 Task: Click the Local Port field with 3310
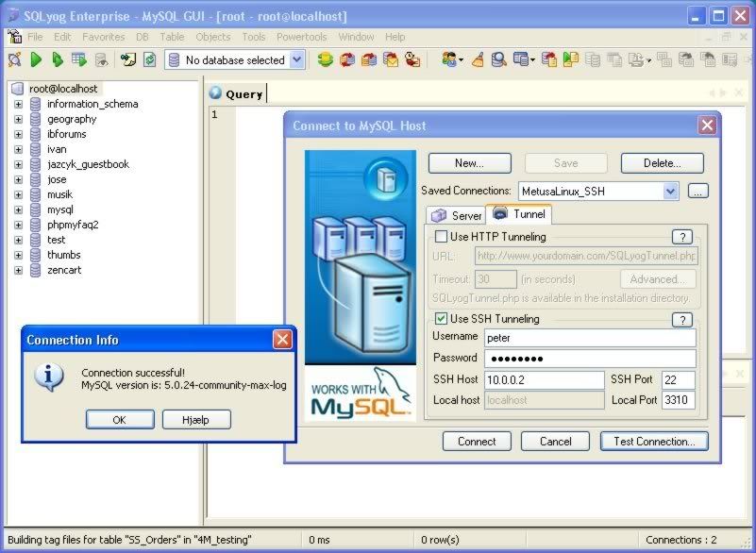(x=678, y=400)
